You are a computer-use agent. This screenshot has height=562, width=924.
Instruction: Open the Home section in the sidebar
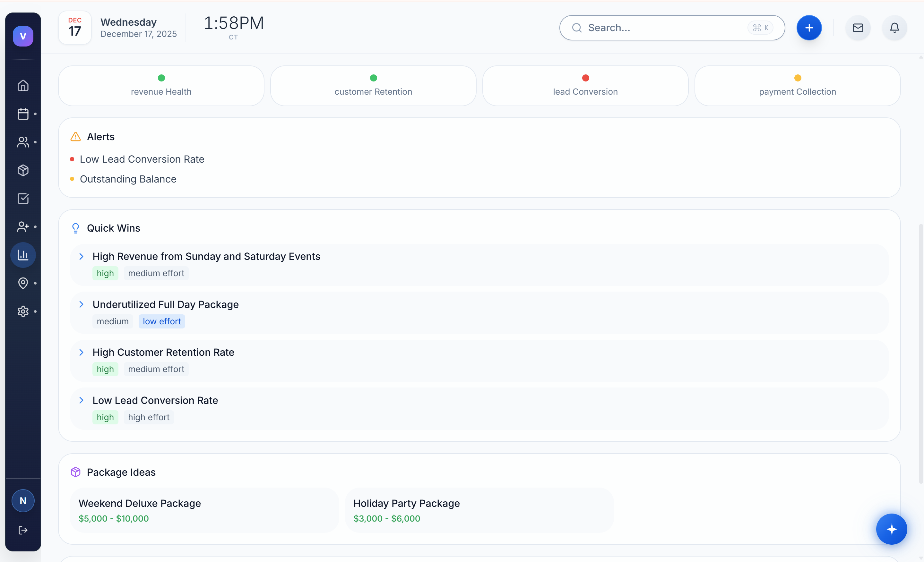23,85
